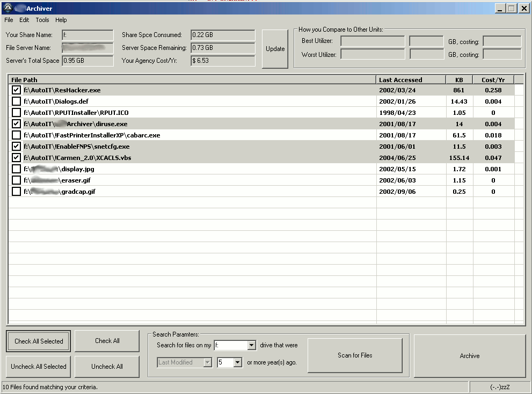The width and height of the screenshot is (532, 394).
Task: Click the eraser.gif file name
Action: pos(76,180)
